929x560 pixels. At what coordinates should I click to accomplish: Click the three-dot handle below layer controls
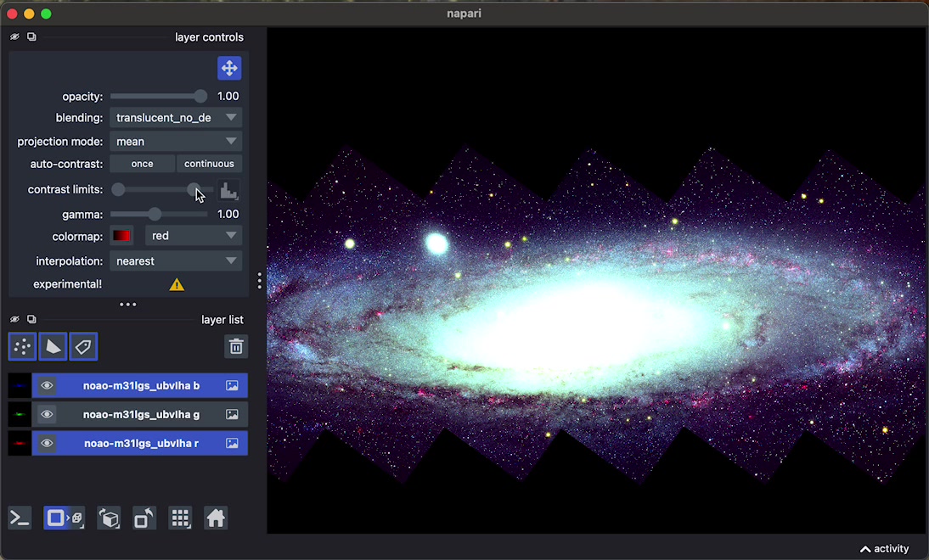[x=128, y=305]
